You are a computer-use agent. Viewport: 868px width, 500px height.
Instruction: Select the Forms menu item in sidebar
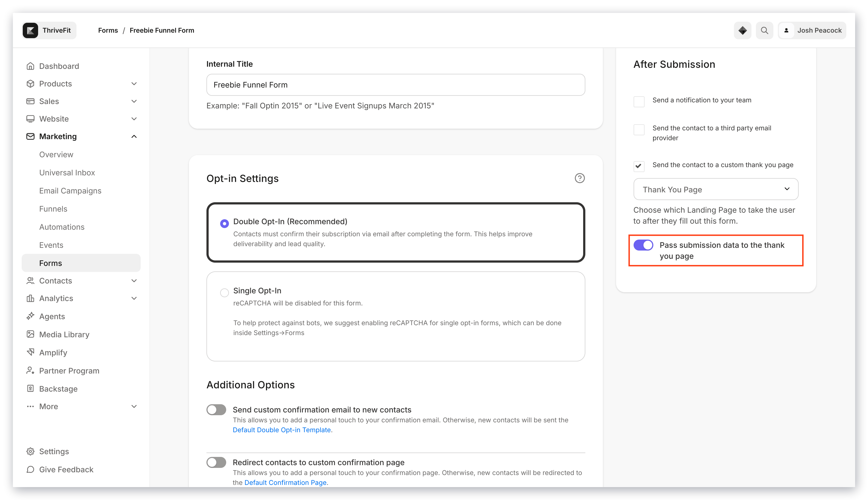(81, 263)
